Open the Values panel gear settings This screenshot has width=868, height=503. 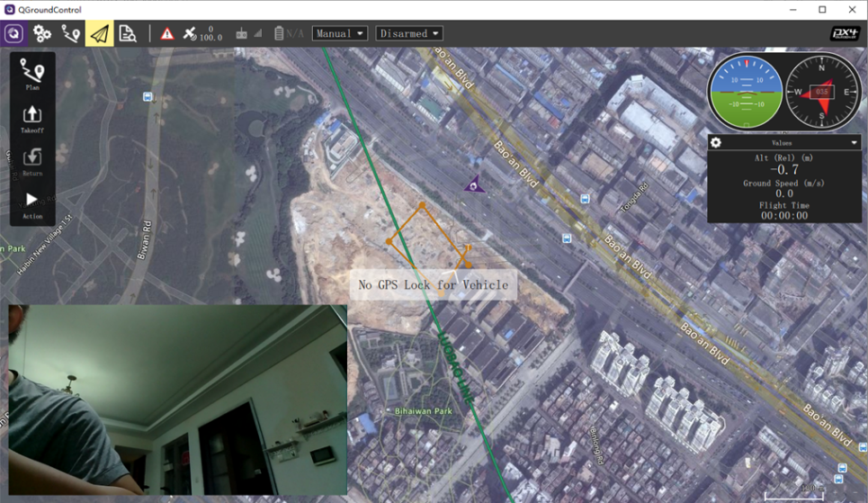tap(716, 142)
